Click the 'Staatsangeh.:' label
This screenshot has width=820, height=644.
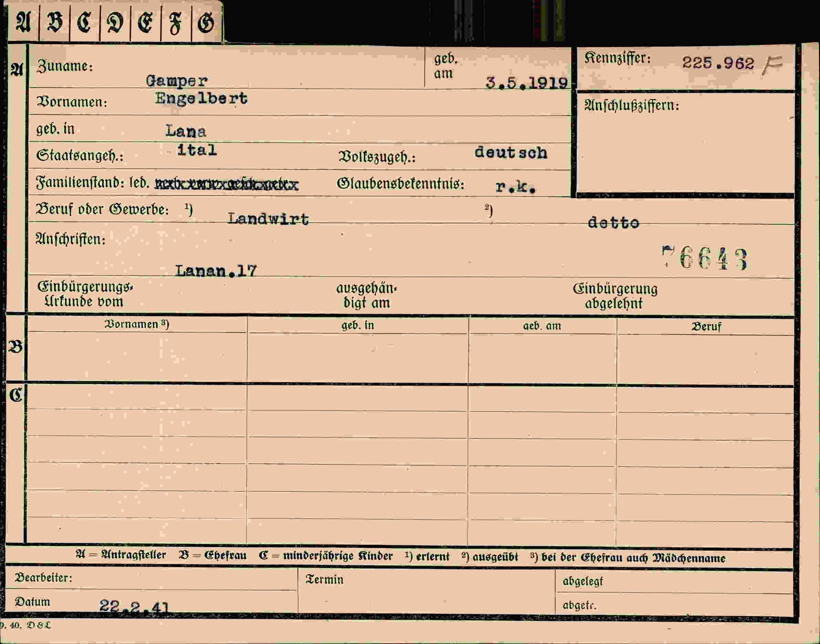tap(80, 155)
